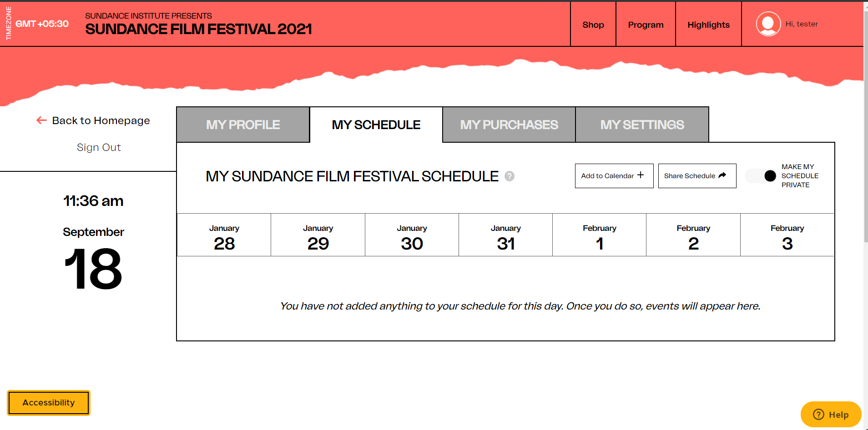868x430 pixels.
Task: Click the Make My Schedule Private label
Action: pos(800,176)
